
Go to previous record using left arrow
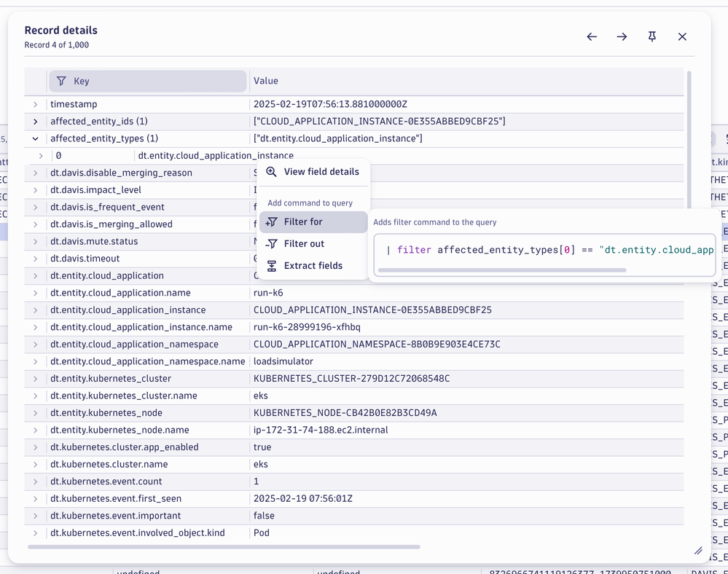pyautogui.click(x=592, y=36)
